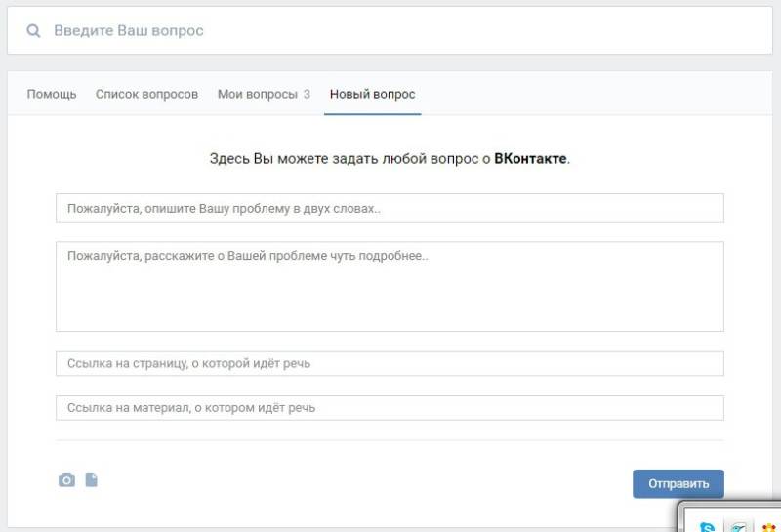Focus the Введите Ваш вопрос search field
The width and height of the screenshot is (781, 532).
point(390,31)
